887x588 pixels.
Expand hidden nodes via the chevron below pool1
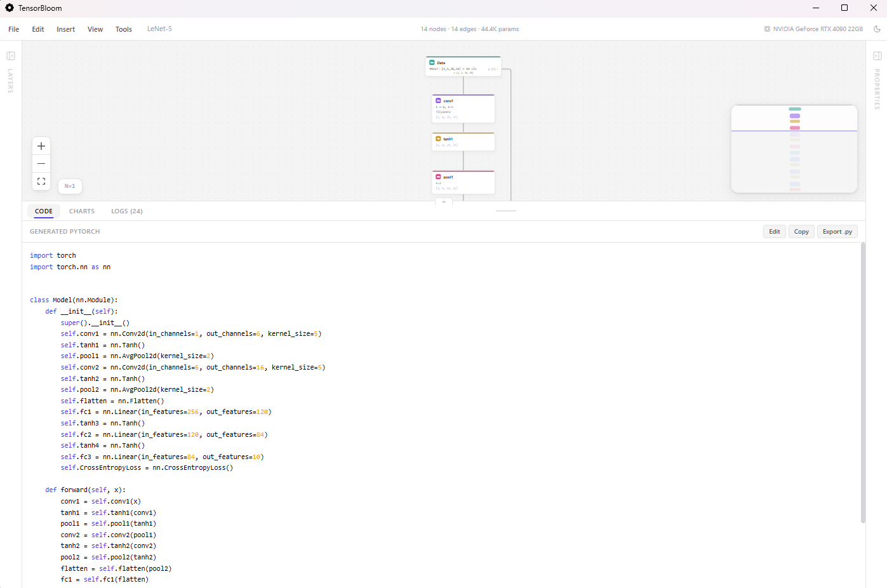[x=444, y=201]
